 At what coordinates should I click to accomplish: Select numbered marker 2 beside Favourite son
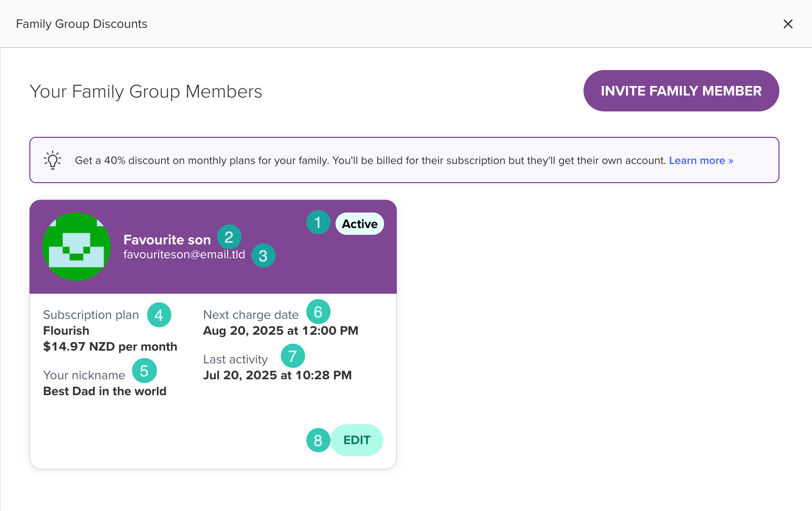[x=229, y=237]
